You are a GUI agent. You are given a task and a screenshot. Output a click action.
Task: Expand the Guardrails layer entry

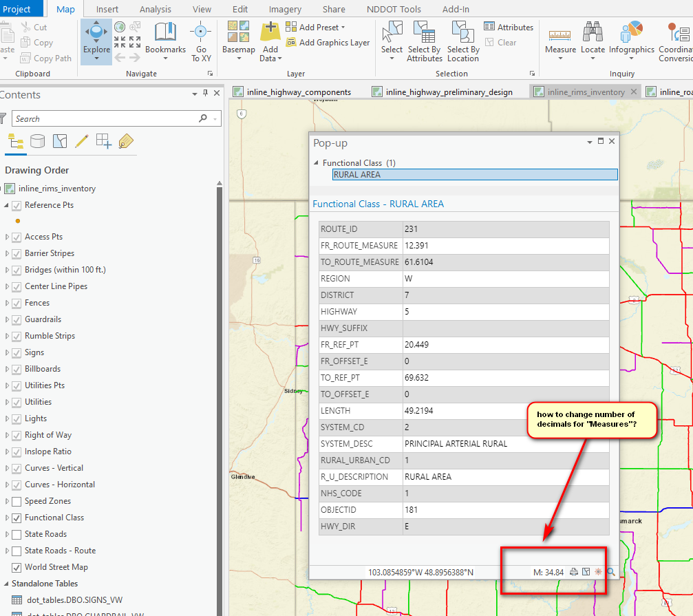7,319
